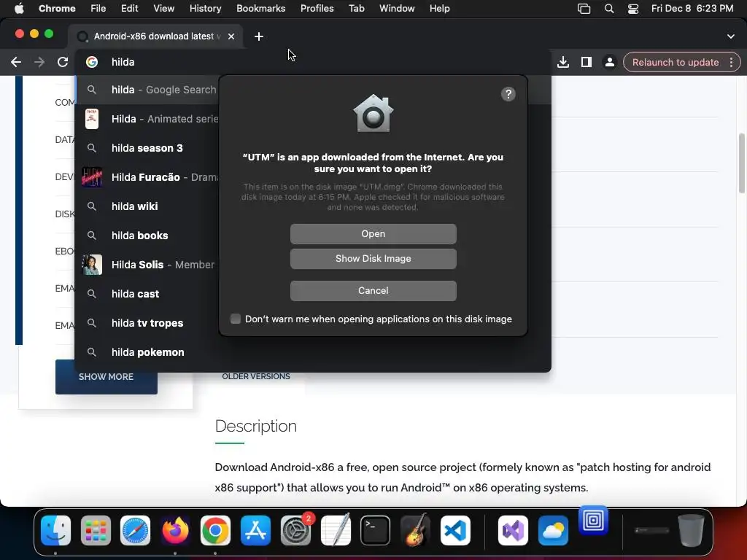Click Chrome icon in the Dock

coord(215,531)
